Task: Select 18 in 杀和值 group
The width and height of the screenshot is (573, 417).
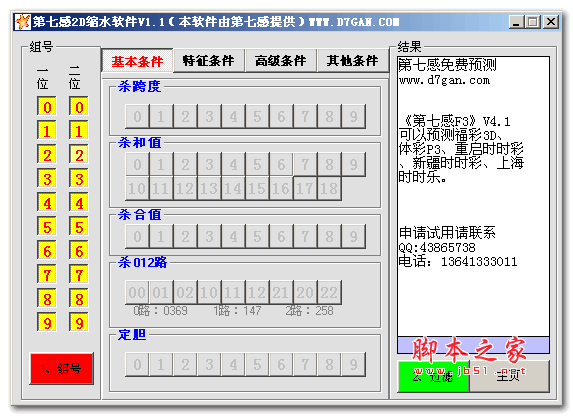Action: coord(329,189)
